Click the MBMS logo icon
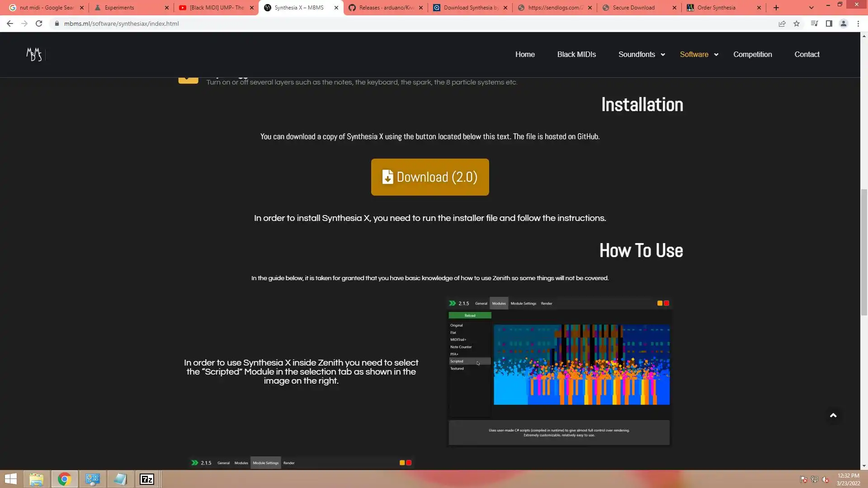Screen dimensions: 868x488 [x=34, y=54]
